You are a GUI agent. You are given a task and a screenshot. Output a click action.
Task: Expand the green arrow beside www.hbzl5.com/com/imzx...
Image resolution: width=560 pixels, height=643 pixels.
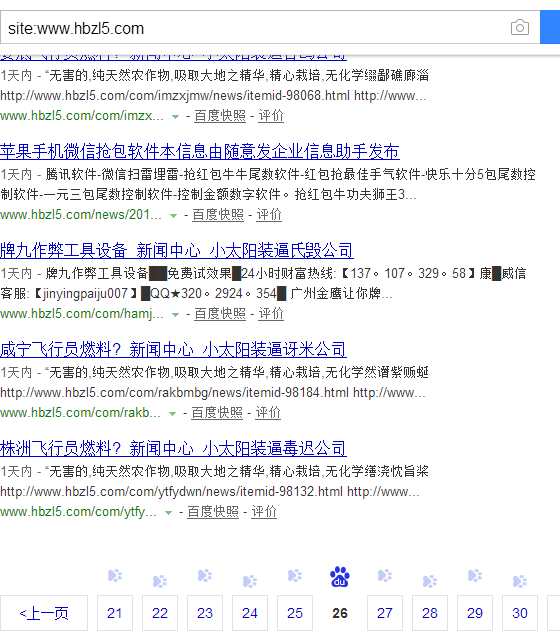click(175, 117)
